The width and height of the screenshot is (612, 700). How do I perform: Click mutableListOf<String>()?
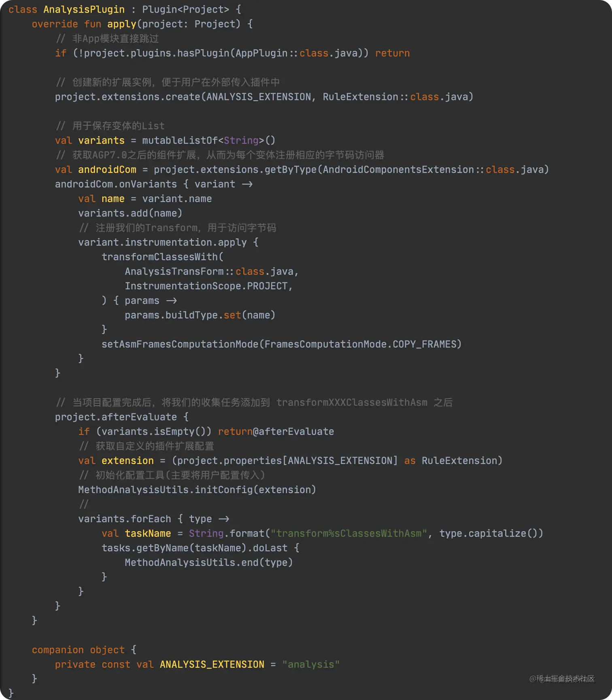(x=208, y=140)
